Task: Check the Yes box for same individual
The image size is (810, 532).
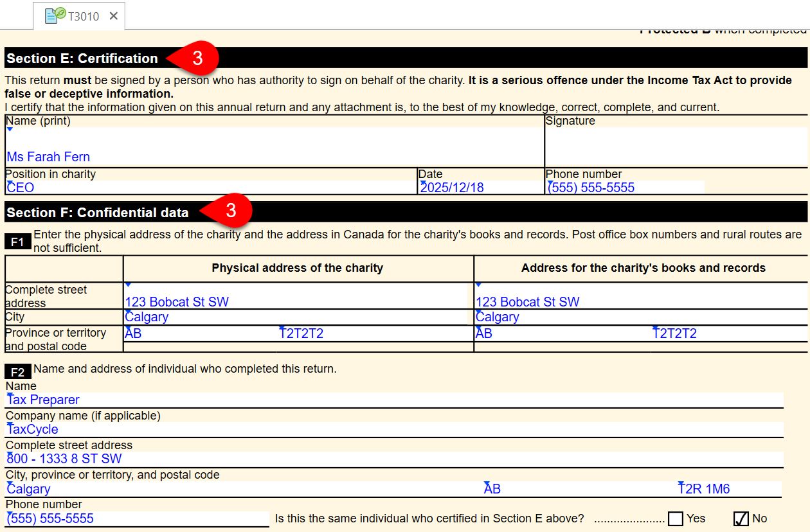Action: [675, 519]
